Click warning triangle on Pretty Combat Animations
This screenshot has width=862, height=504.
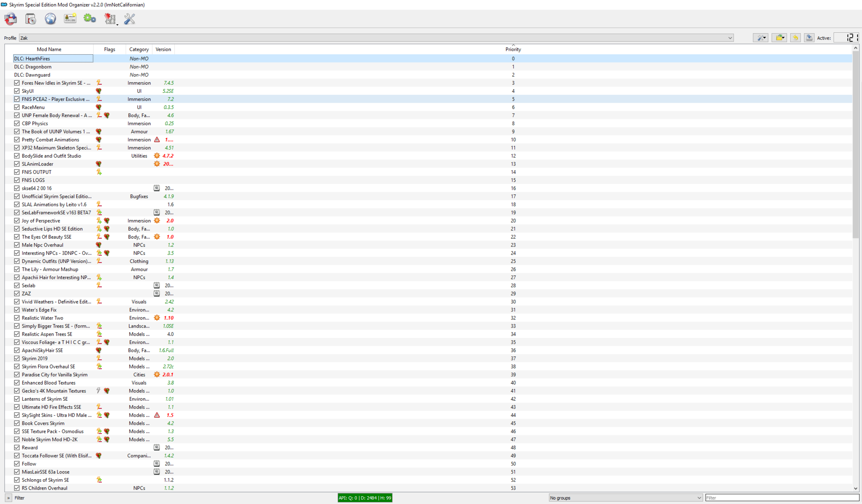[x=157, y=140]
